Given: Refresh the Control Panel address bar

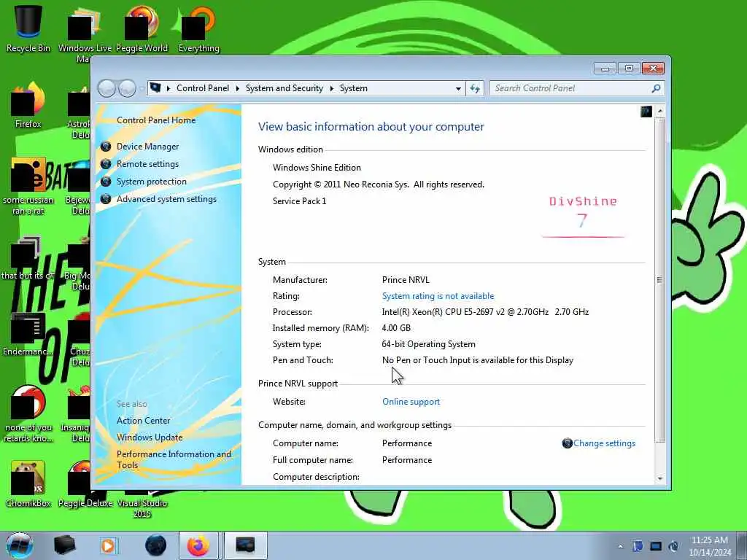Looking at the screenshot, I should tap(475, 88).
